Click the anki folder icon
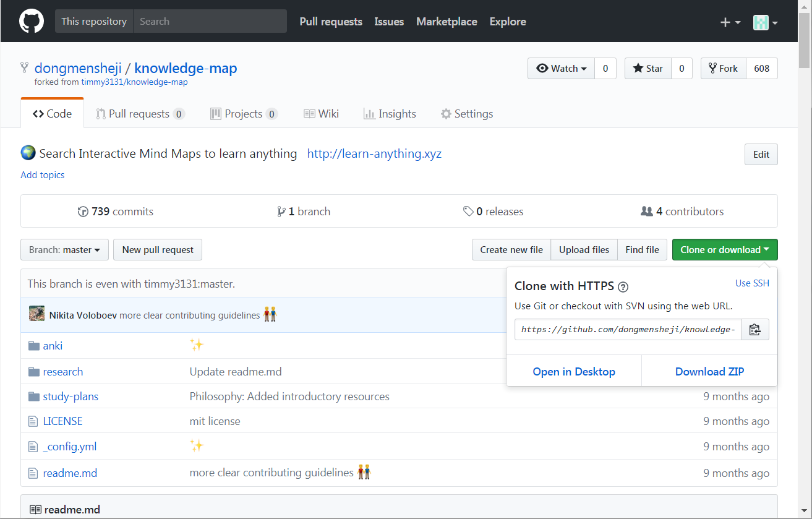The width and height of the screenshot is (812, 519). pos(34,346)
